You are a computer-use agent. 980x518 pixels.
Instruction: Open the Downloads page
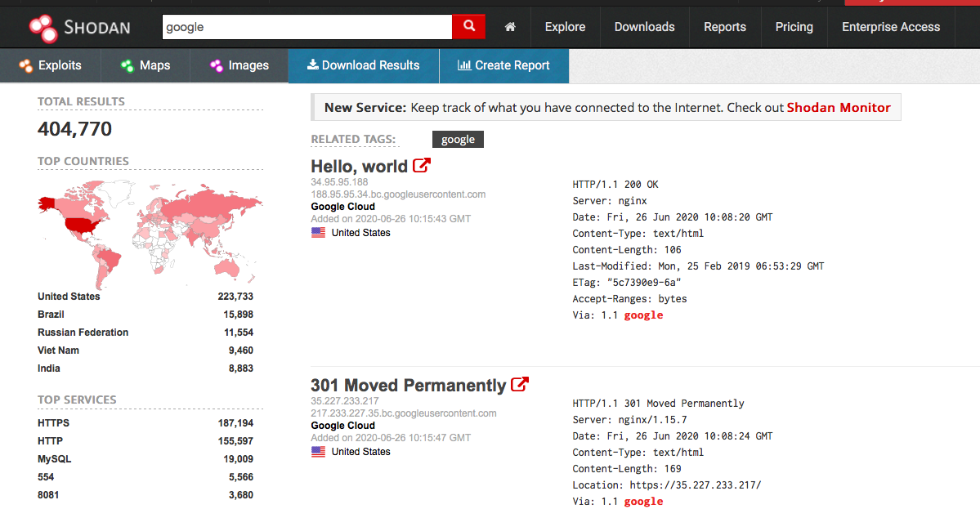click(644, 27)
